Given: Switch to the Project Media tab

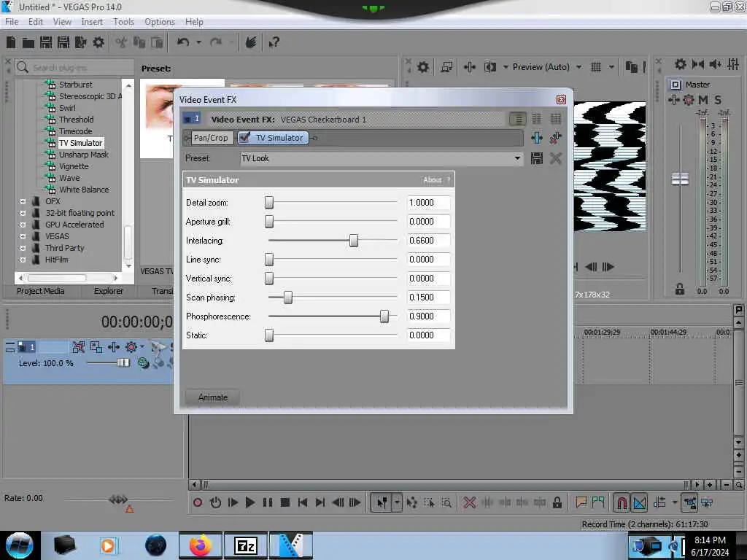Looking at the screenshot, I should coord(41,291).
